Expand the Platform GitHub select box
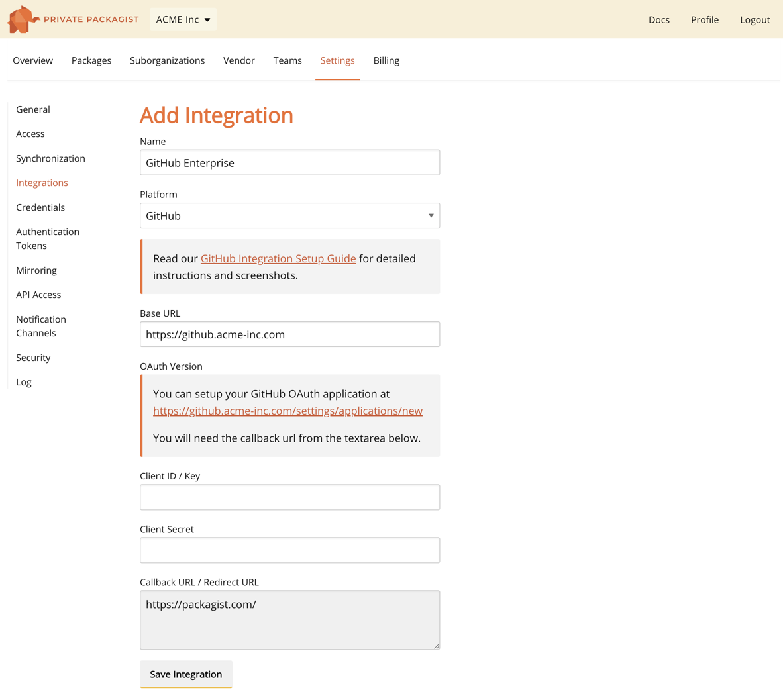The image size is (783, 700). tap(289, 216)
